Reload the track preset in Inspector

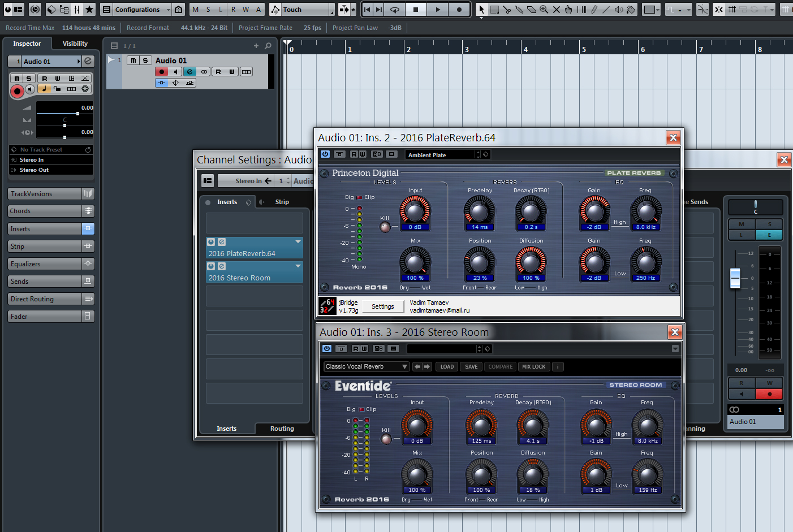pyautogui.click(x=88, y=150)
